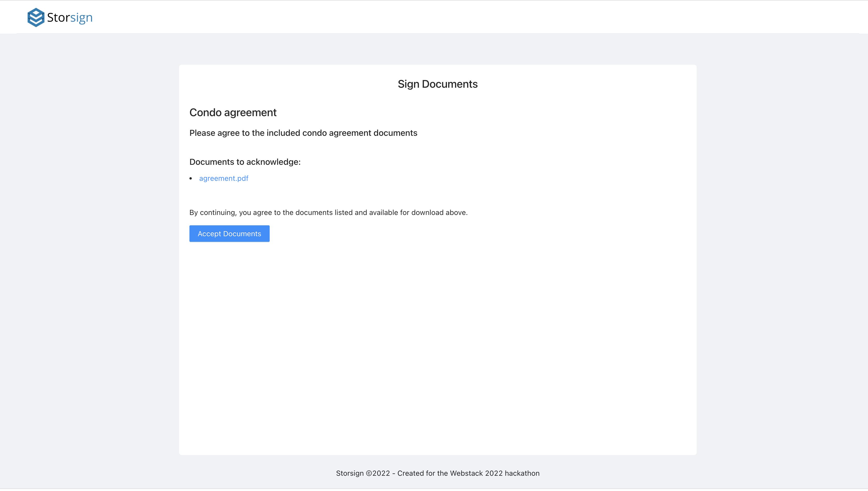This screenshot has width=868, height=491.
Task: Click the Storsign wordmark text in header
Action: click(x=70, y=18)
